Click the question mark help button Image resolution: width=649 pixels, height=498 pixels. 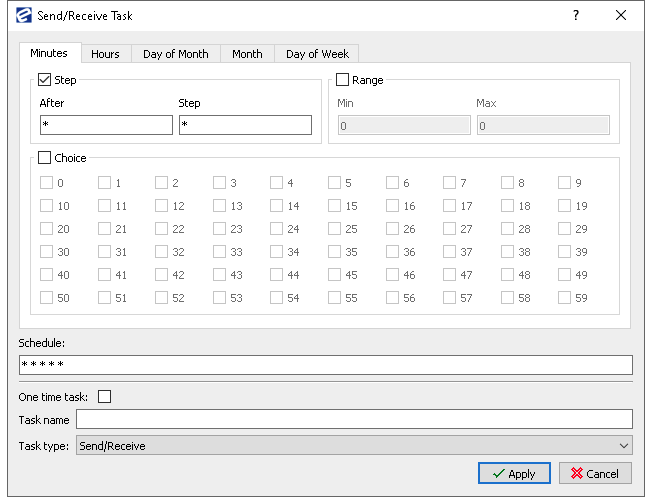pyautogui.click(x=576, y=15)
